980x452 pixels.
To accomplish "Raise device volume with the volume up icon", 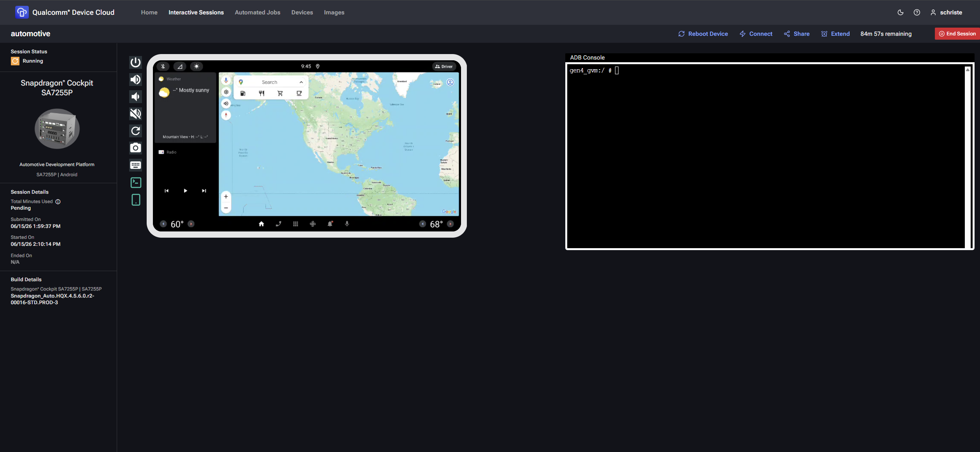I will pyautogui.click(x=135, y=80).
